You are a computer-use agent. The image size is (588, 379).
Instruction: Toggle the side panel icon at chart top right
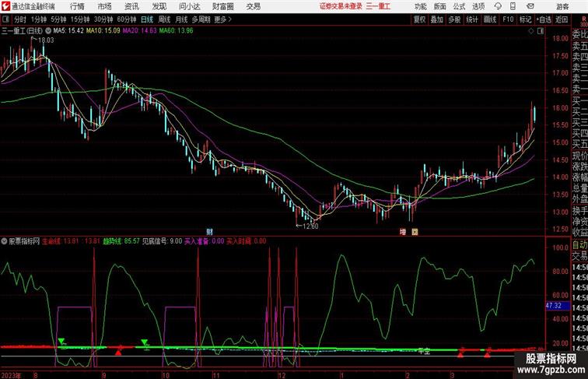pos(541,31)
